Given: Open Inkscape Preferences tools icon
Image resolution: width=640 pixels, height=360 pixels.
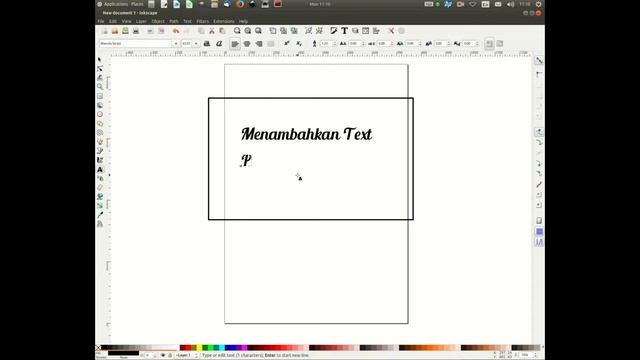Looking at the screenshot, I should pos(391,31).
